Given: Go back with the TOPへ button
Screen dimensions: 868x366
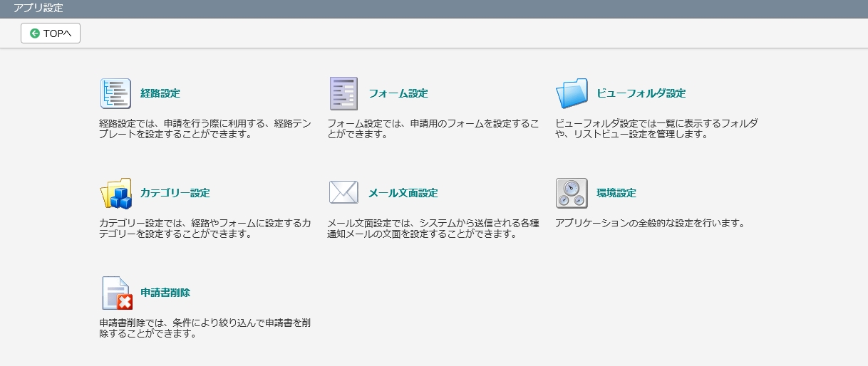Looking at the screenshot, I should (x=51, y=33).
